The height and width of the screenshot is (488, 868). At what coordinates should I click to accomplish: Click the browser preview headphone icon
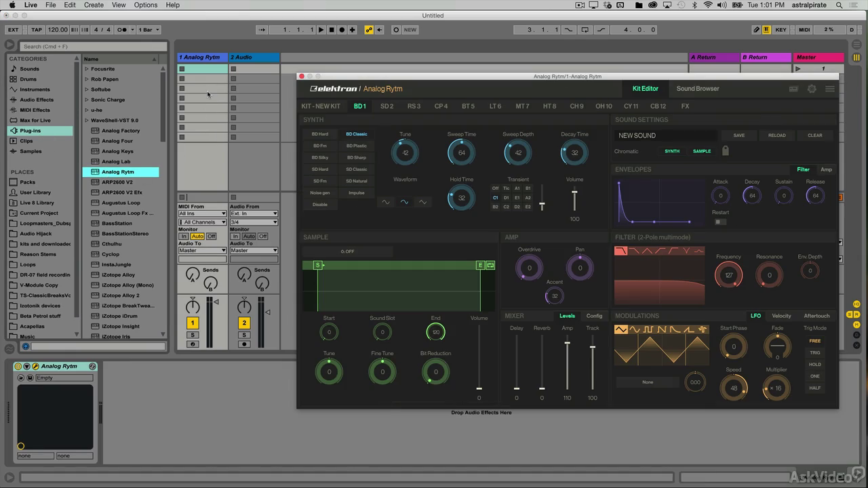[x=26, y=346]
